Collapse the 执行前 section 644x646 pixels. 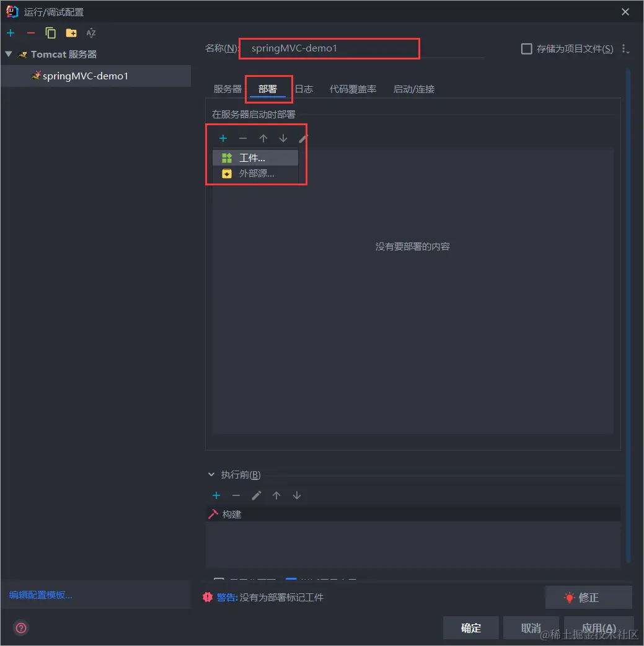click(x=211, y=475)
